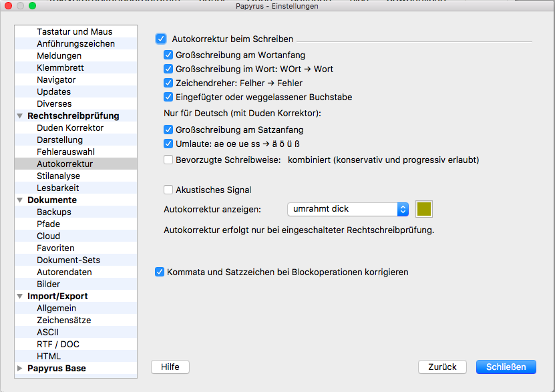This screenshot has width=555, height=392.
Task: Click the Zurück button
Action: (442, 367)
